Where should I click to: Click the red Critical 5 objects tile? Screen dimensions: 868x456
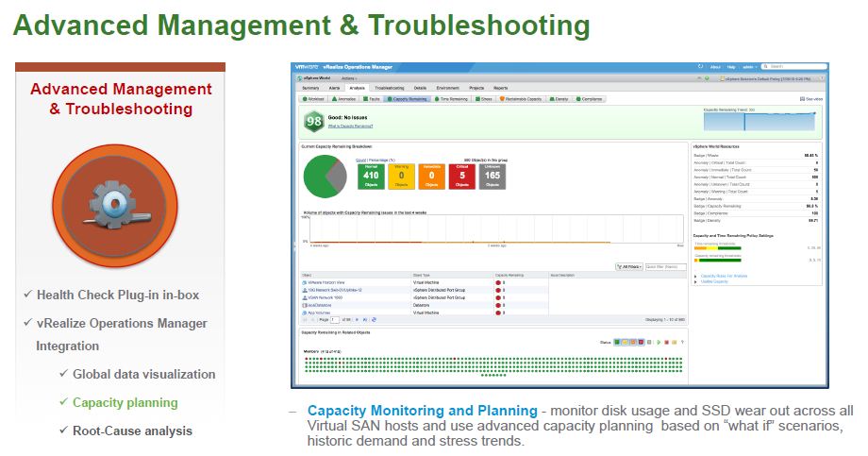coord(462,174)
